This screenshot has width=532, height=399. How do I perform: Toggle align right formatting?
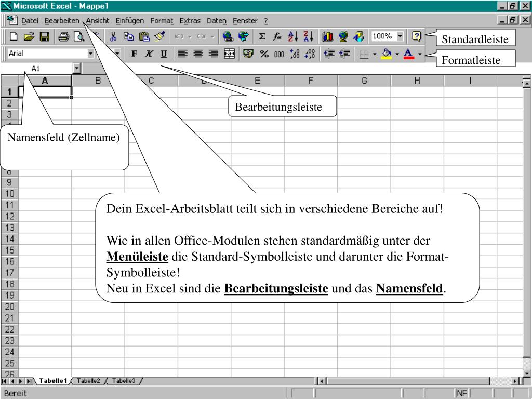click(x=214, y=54)
